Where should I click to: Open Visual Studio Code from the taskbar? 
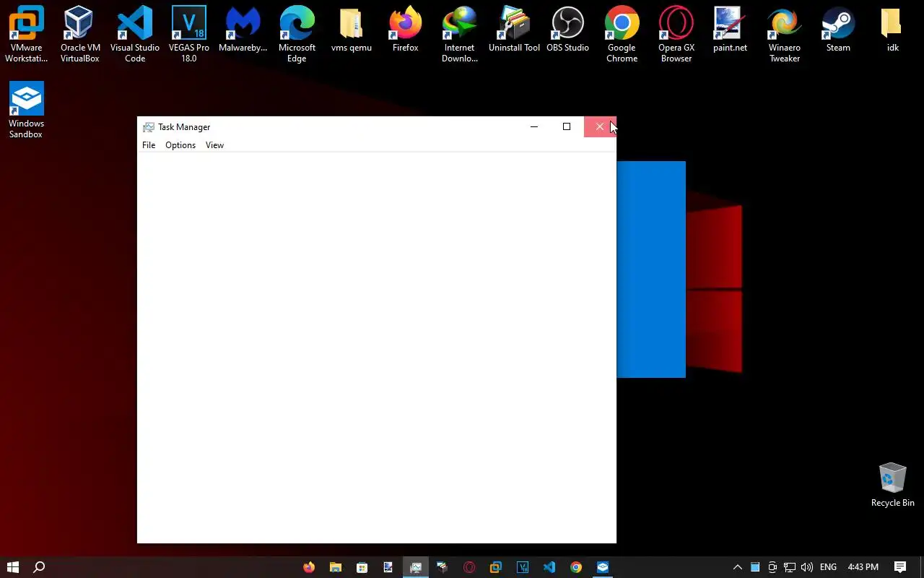point(549,567)
